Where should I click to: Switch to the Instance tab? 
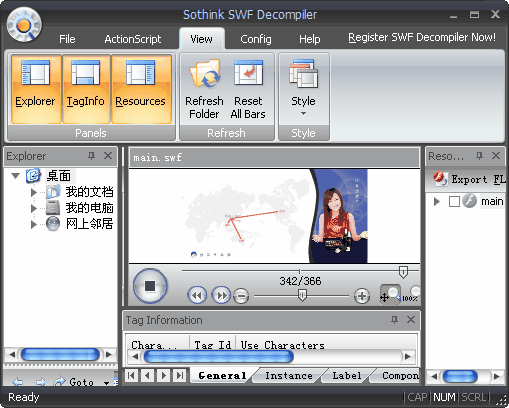coord(289,376)
